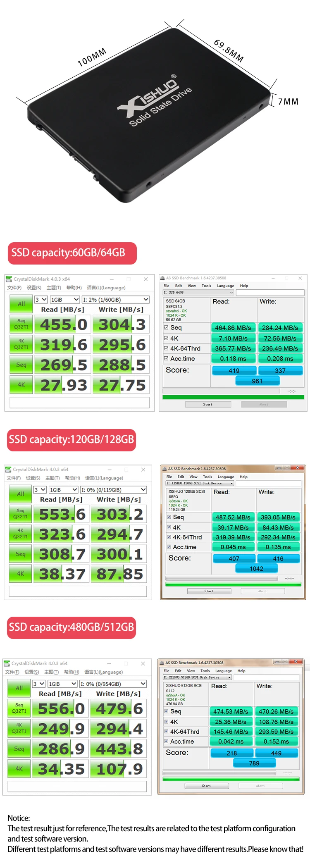
Task: Open I: SSD 64GB drive selector
Action: click(198, 292)
